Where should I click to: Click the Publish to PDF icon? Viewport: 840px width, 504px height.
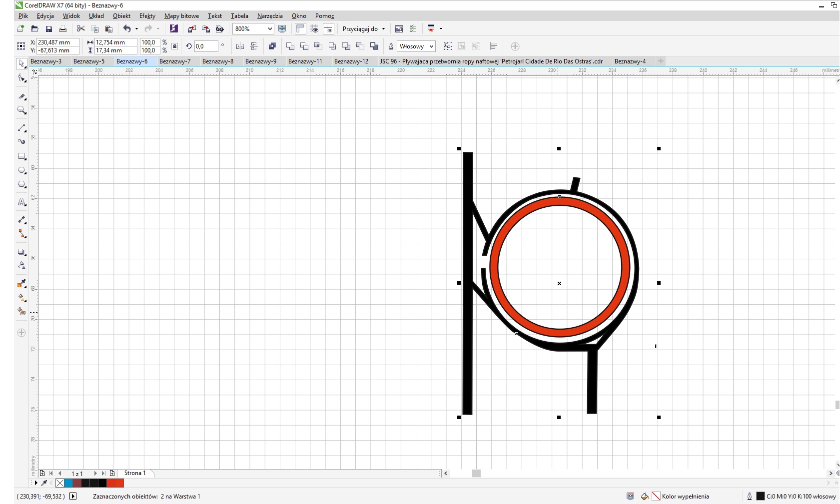pyautogui.click(x=219, y=29)
